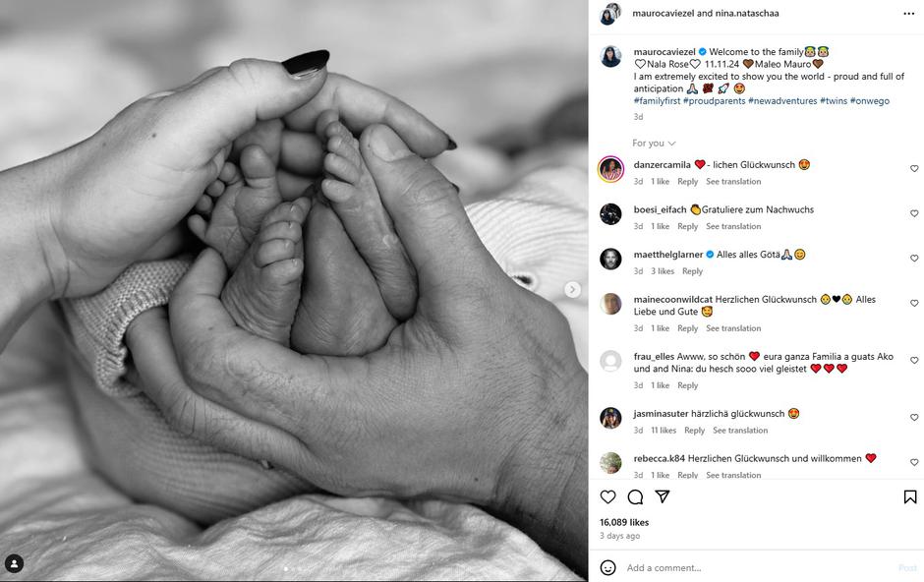Share the post via paper plane icon
The width and height of the screenshot is (924, 582).
663,496
